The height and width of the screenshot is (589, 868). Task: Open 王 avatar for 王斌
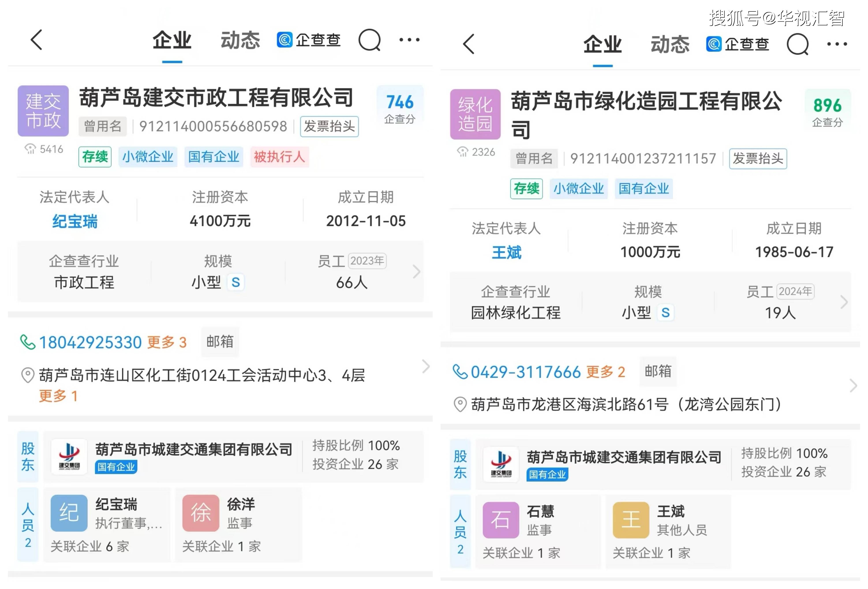point(631,520)
